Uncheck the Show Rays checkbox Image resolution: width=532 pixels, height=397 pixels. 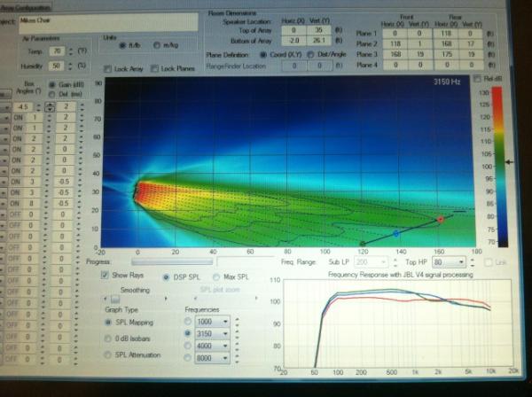(x=105, y=275)
